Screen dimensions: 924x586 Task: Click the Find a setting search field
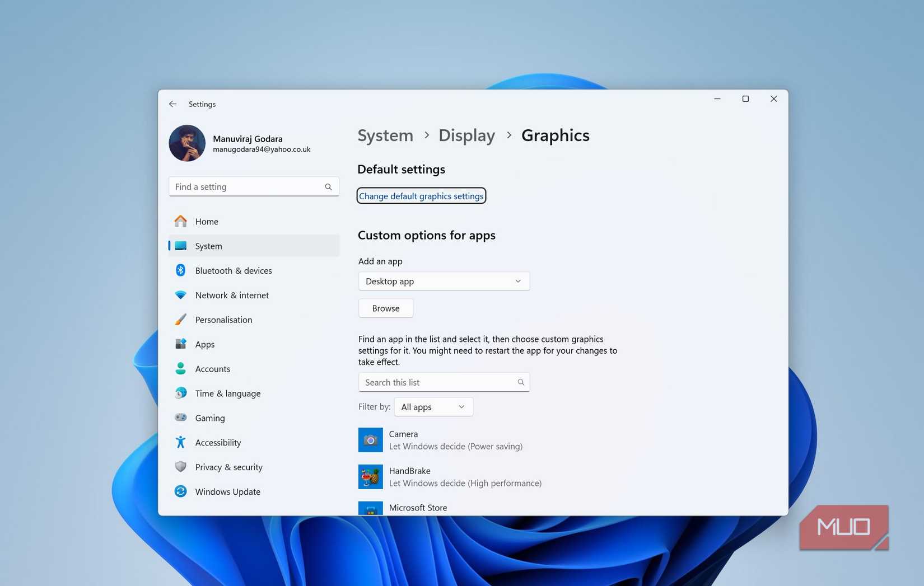[254, 187]
